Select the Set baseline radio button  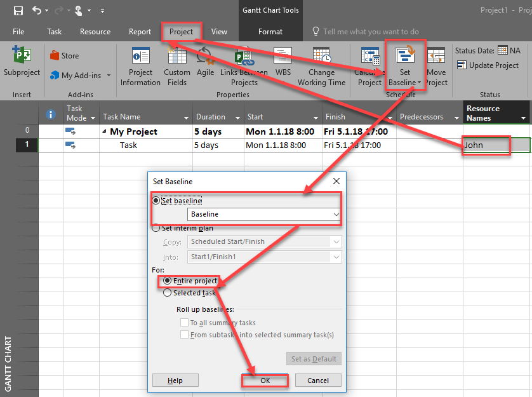tap(156, 201)
